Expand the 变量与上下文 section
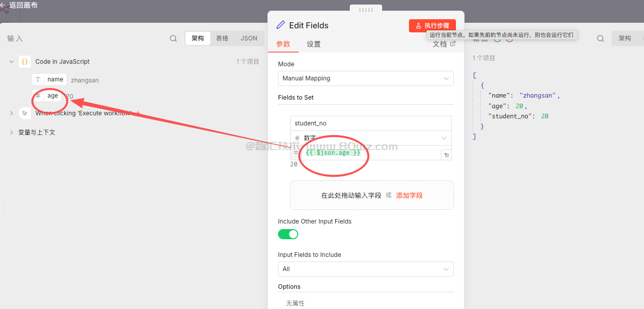Image resolution: width=644 pixels, height=309 pixels. [x=12, y=133]
